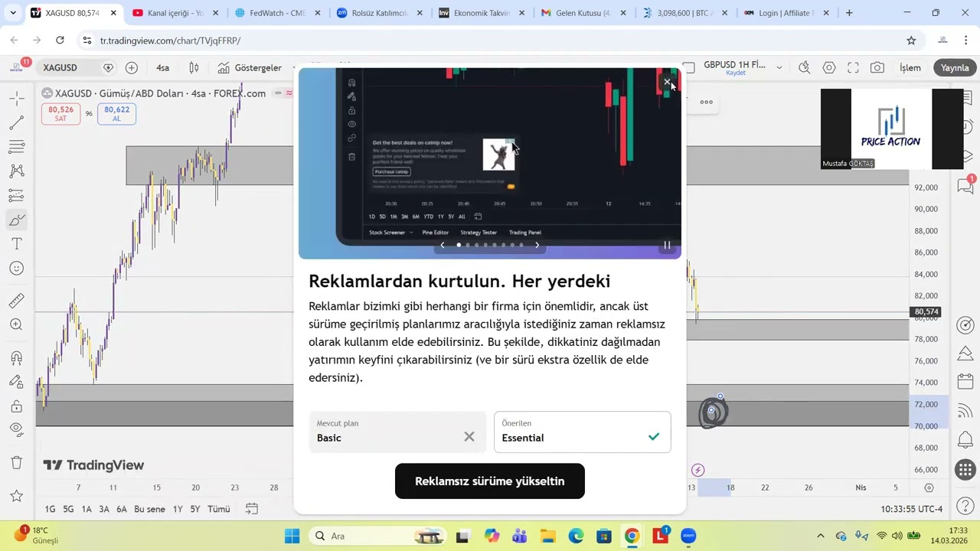
Task: Select the Bu sene date range
Action: (x=149, y=509)
